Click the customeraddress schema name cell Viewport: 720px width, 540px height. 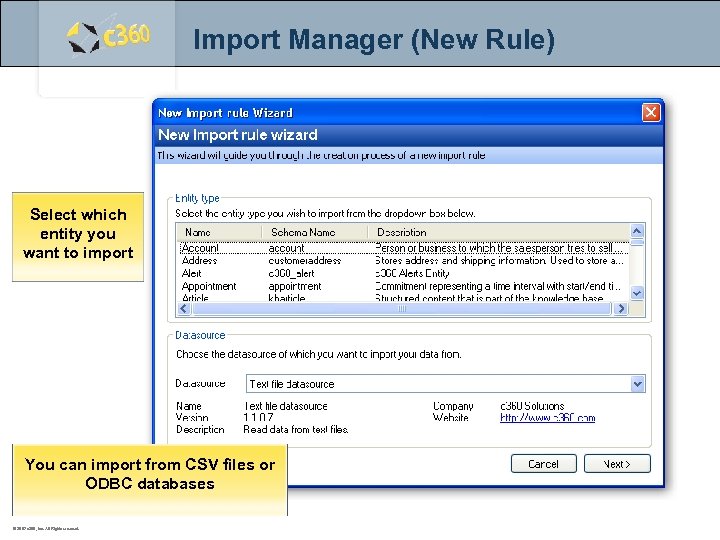click(304, 261)
